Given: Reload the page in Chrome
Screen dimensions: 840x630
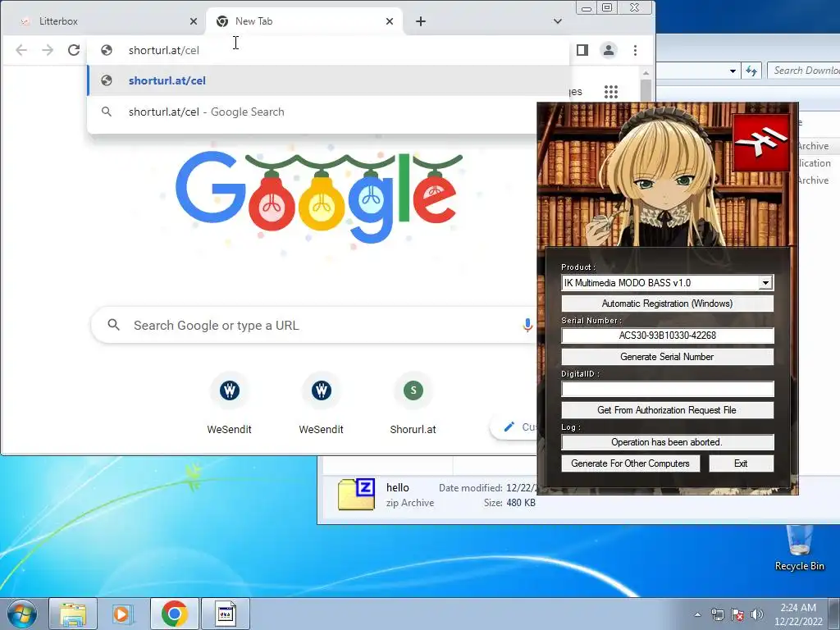Looking at the screenshot, I should [74, 50].
